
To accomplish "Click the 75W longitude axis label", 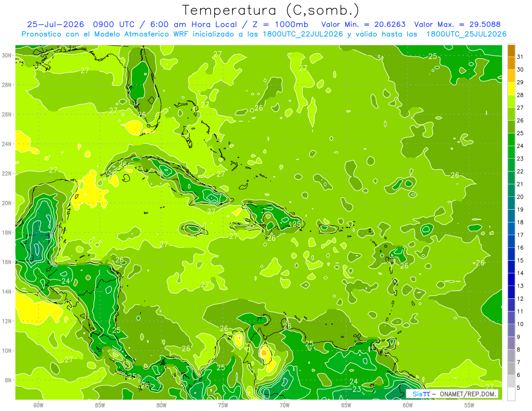I will pyautogui.click(x=223, y=405).
